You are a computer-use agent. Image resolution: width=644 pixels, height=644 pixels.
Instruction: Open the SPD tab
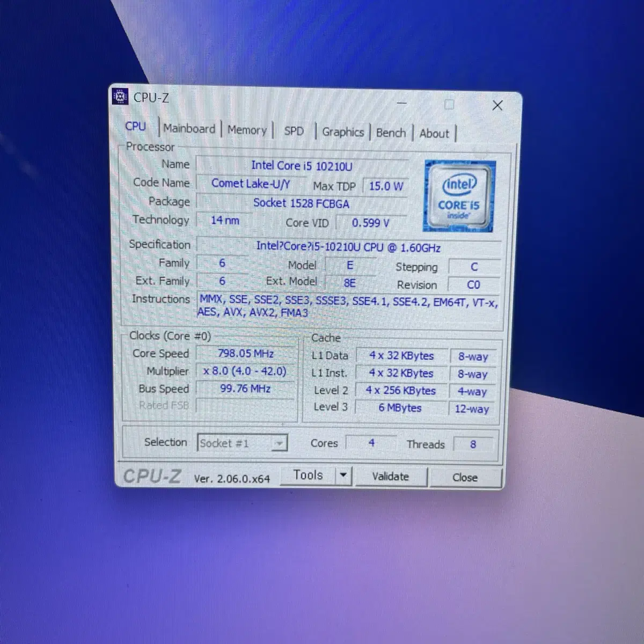pyautogui.click(x=294, y=131)
